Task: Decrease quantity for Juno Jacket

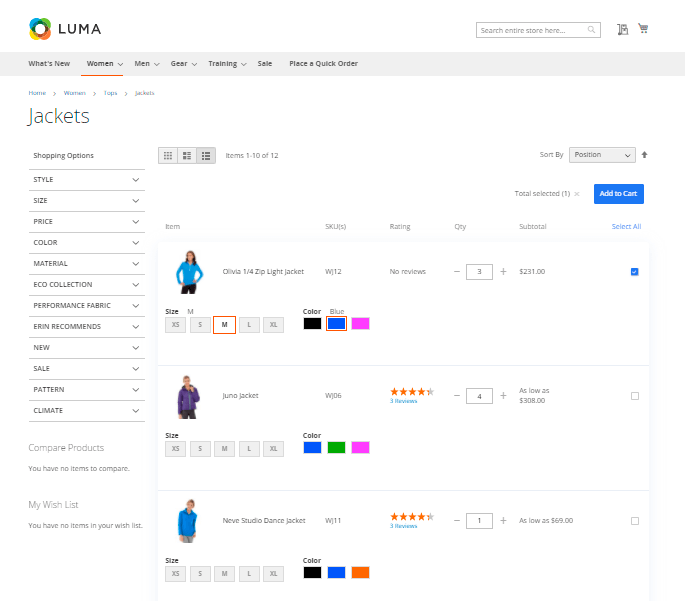Action: pos(457,396)
